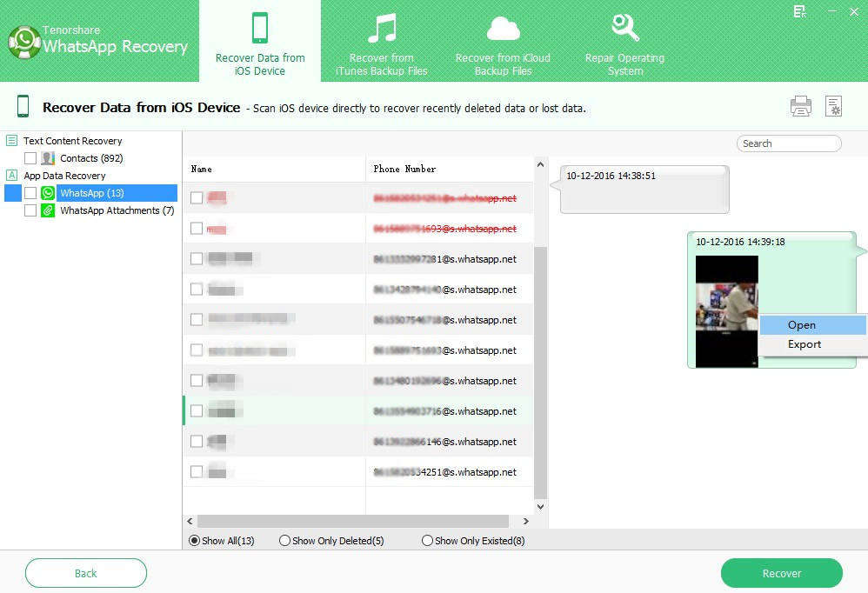Click the Back button

(86, 573)
